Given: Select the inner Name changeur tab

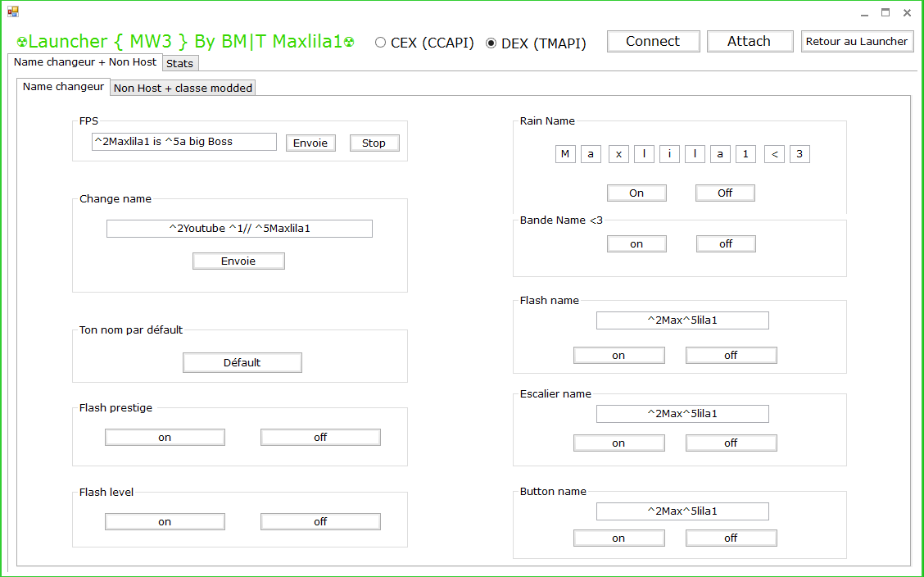Looking at the screenshot, I should click(64, 87).
